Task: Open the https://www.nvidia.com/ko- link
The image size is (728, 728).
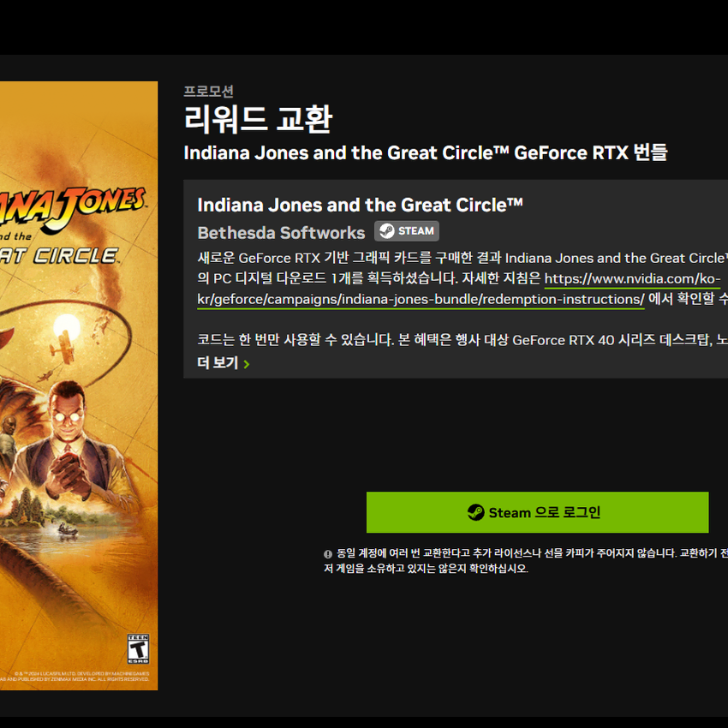Action: 632,278
